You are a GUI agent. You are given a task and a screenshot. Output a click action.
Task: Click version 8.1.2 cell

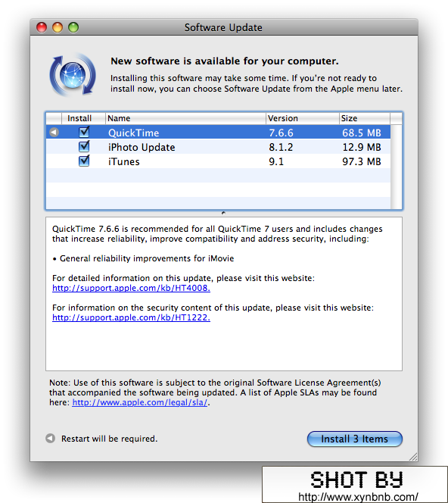coord(281,147)
